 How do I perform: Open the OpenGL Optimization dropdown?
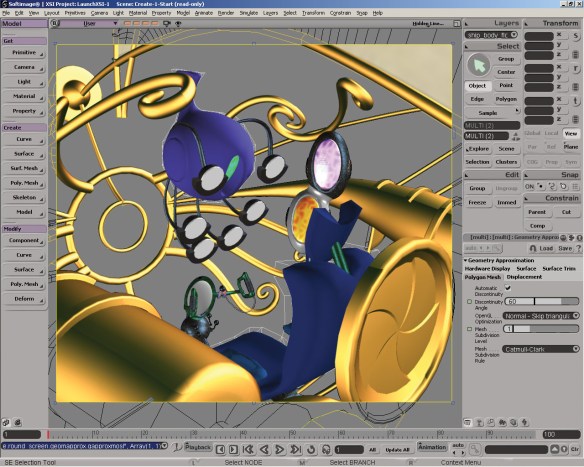[541, 316]
